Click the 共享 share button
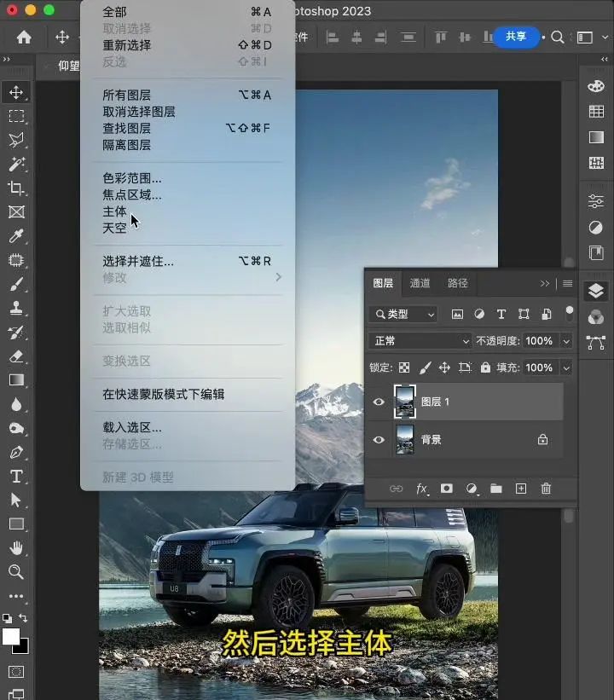 516,37
